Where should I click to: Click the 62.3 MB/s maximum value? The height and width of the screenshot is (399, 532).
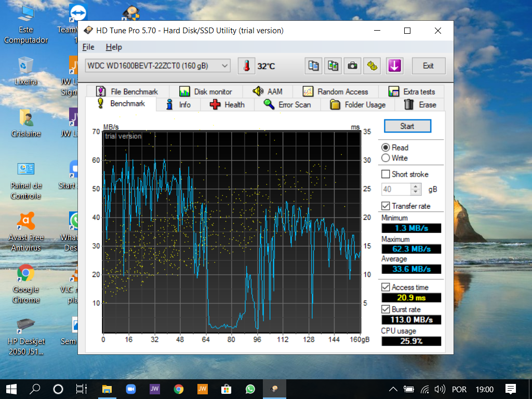pos(411,249)
